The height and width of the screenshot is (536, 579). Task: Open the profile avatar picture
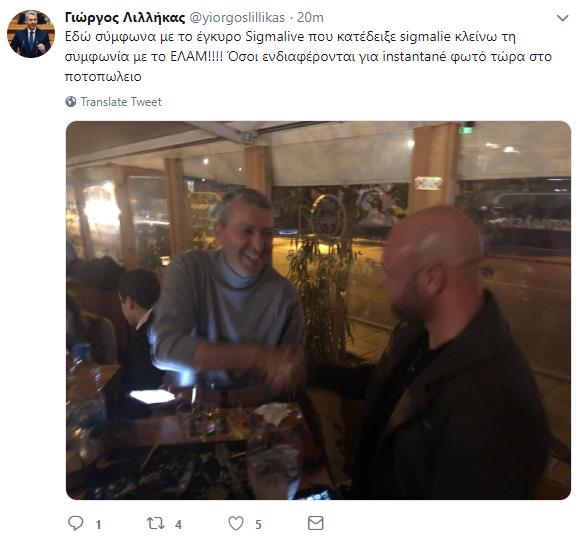pos(31,34)
